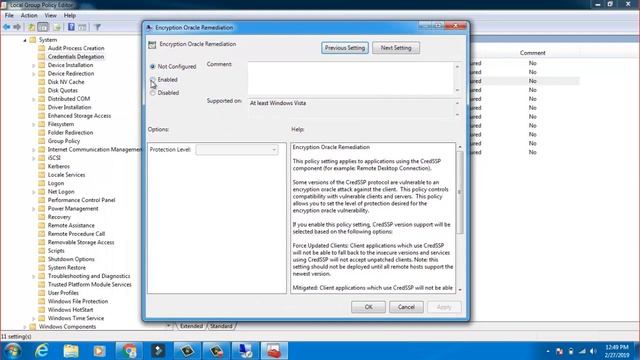This screenshot has width=640, height=360.
Task: Click the Export List toolbar icon
Action: 57,27
